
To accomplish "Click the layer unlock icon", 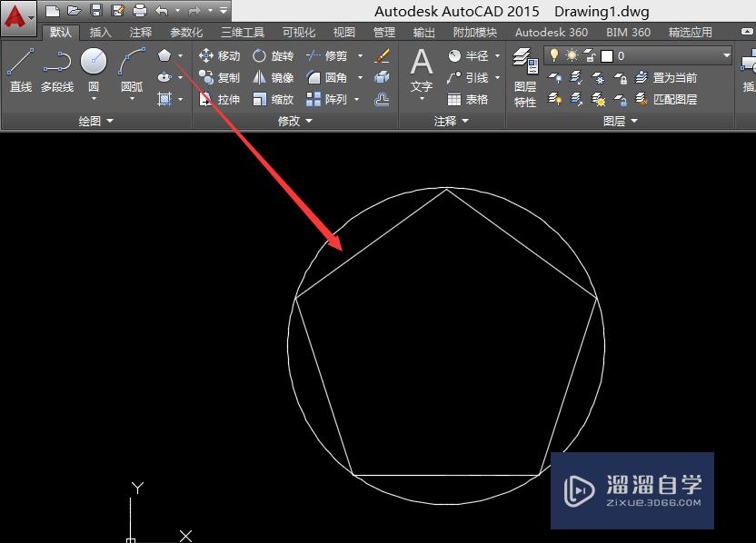I will pos(620,99).
